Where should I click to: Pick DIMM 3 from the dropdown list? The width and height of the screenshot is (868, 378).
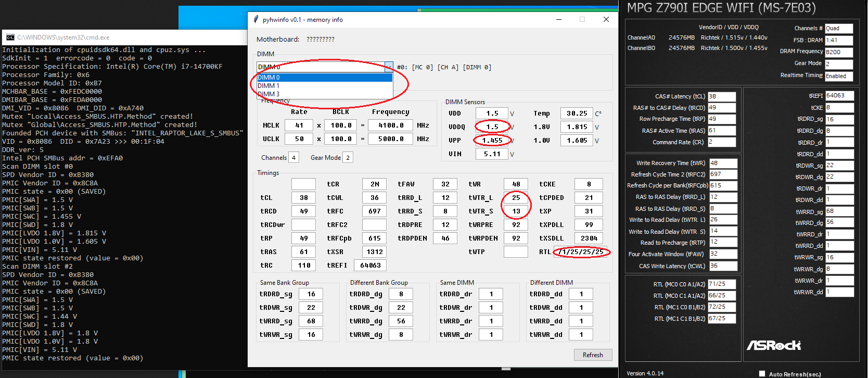[325, 94]
